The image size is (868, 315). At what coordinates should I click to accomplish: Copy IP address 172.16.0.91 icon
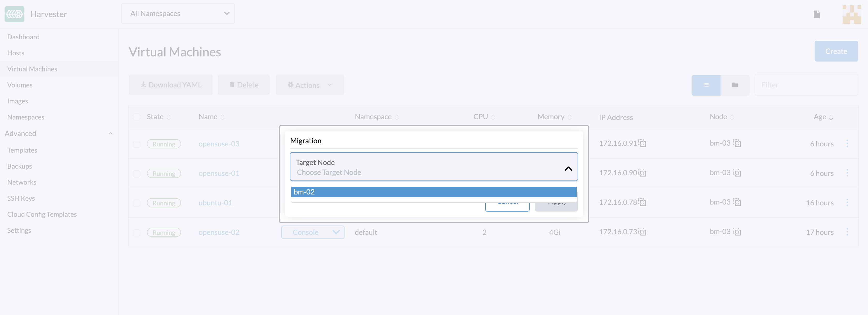(x=642, y=143)
